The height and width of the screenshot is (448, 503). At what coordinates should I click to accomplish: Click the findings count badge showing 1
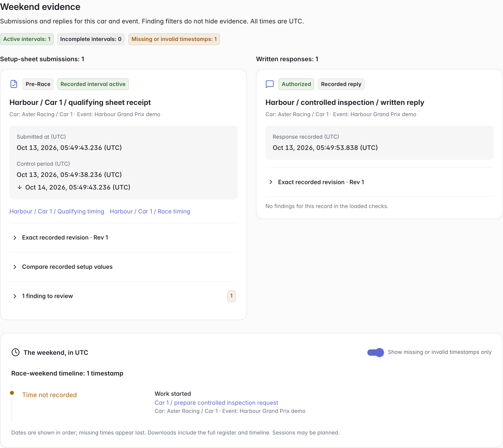[231, 296]
